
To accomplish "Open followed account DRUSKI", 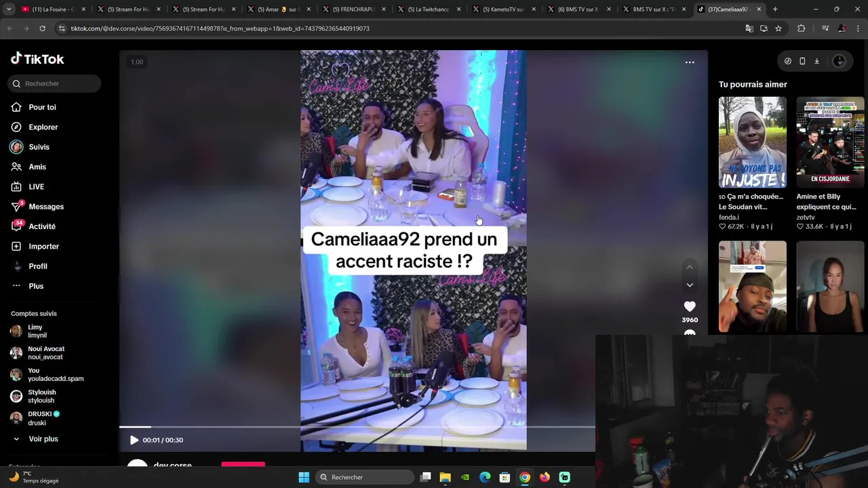I will (43, 418).
